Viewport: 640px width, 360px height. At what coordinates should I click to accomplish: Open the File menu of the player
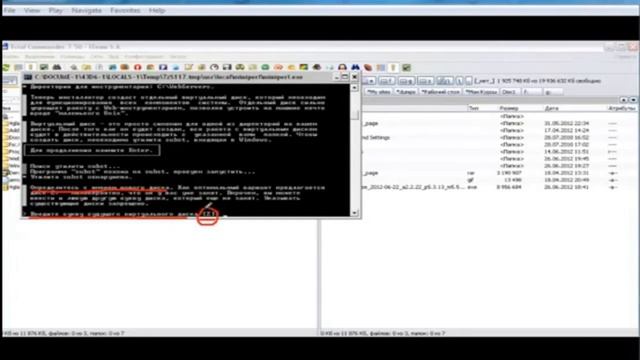pos(9,10)
